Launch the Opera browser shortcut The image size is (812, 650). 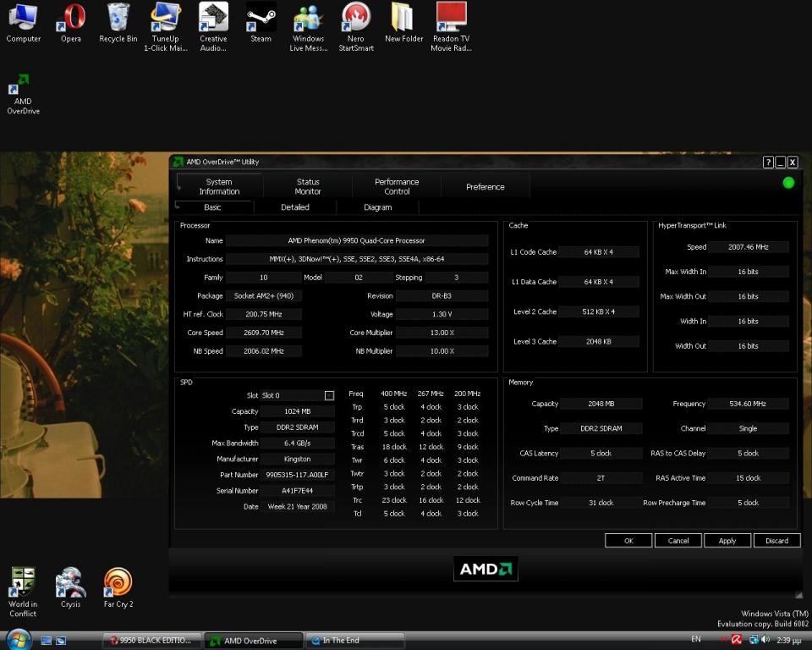coord(71,24)
